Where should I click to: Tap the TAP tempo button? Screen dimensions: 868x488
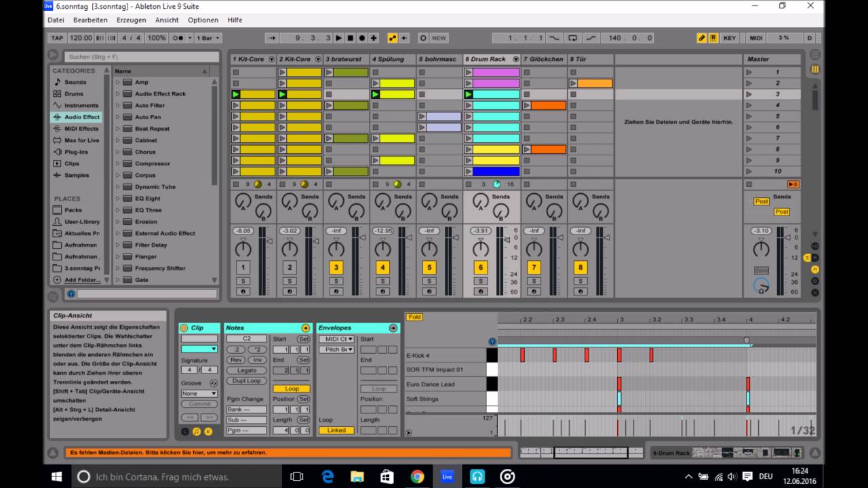57,38
